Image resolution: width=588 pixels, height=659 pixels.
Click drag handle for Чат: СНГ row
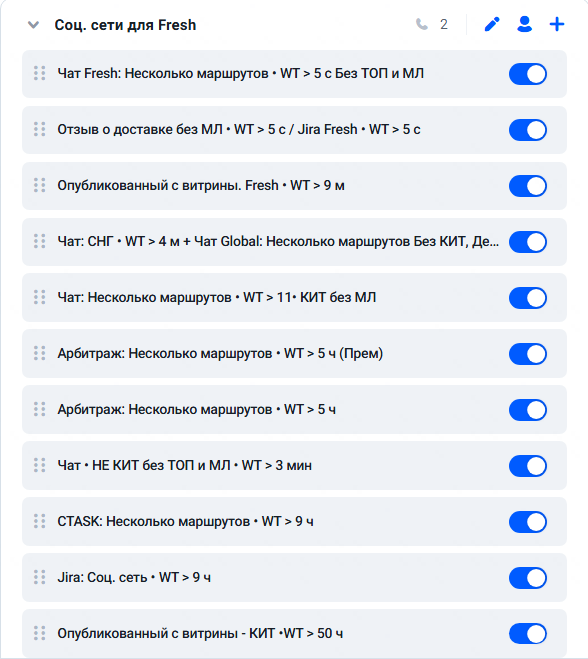point(40,241)
